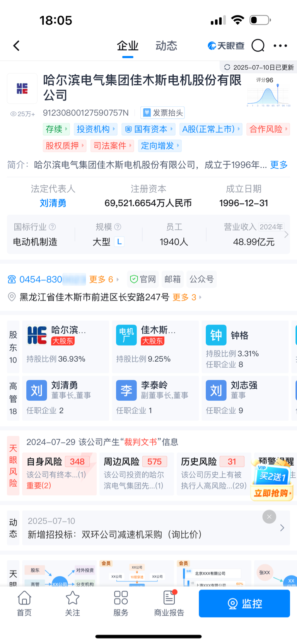
Task: Open the score 96 chart
Action: pos(268,93)
